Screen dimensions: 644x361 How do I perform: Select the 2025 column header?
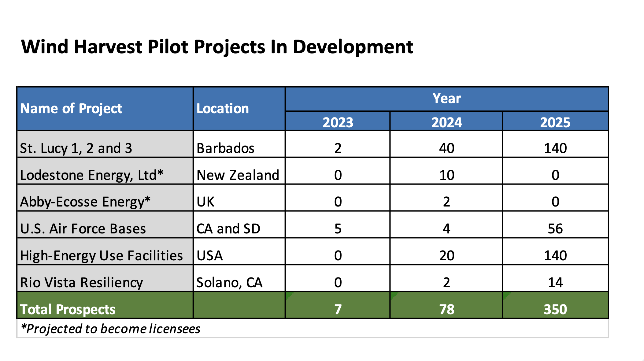(x=555, y=122)
